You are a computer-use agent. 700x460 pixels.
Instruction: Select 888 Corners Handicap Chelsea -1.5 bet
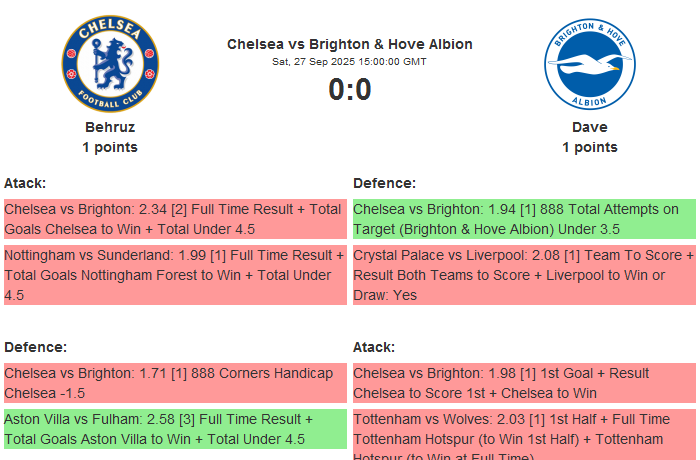pos(174,383)
